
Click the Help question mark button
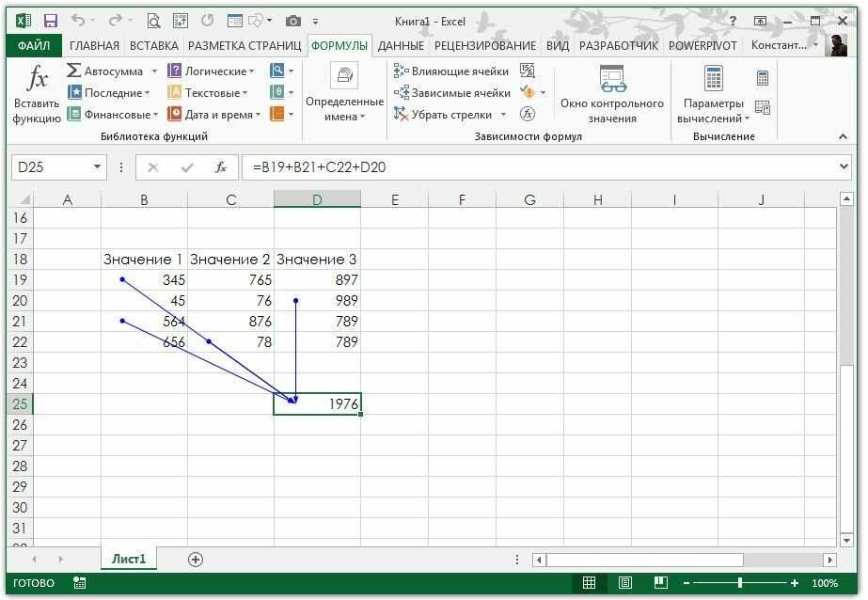pyautogui.click(x=733, y=21)
